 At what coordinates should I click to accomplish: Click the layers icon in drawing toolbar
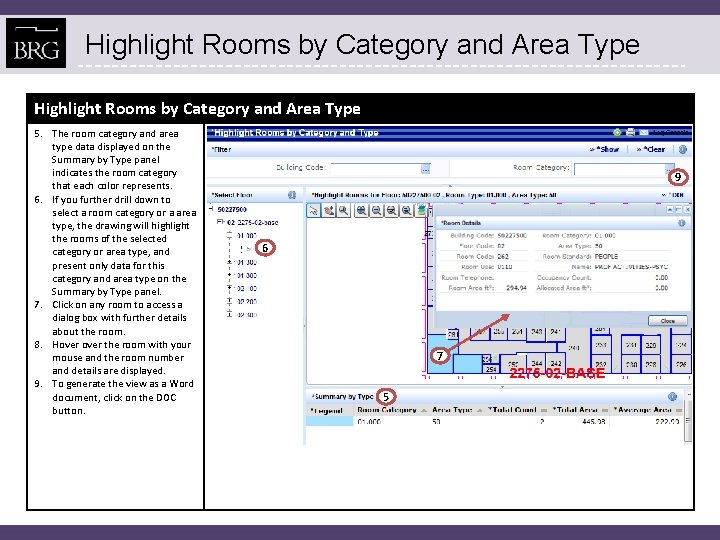[421, 210]
